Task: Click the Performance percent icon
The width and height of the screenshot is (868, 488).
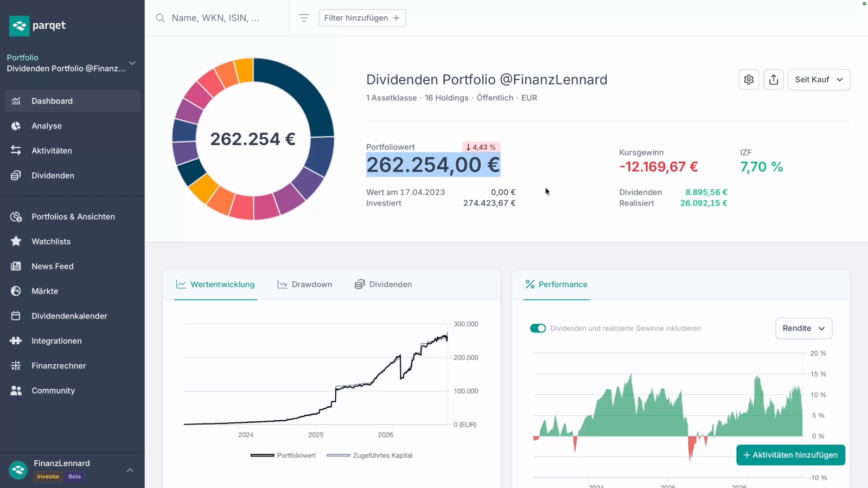Action: coord(530,285)
